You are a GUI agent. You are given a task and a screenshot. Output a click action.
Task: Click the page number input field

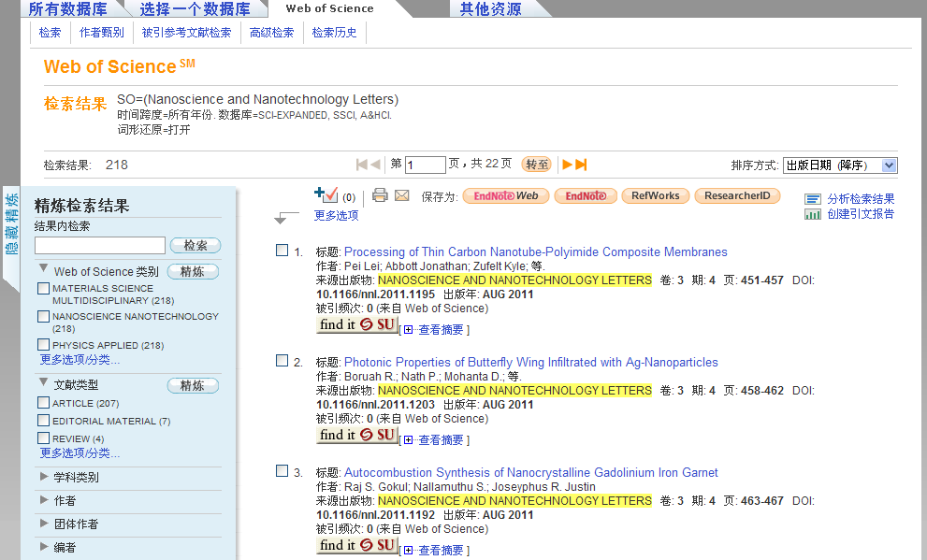point(425,165)
